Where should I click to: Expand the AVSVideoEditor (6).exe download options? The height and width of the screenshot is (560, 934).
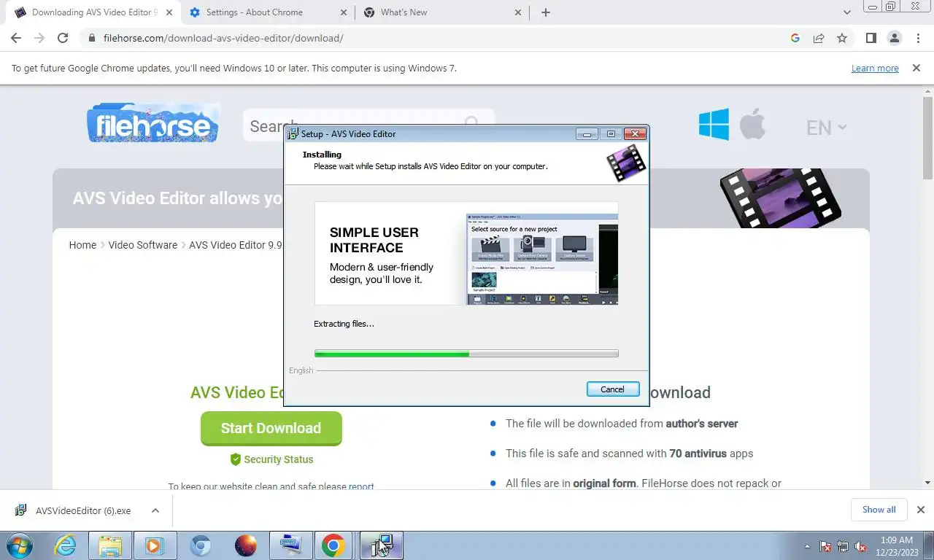[155, 510]
